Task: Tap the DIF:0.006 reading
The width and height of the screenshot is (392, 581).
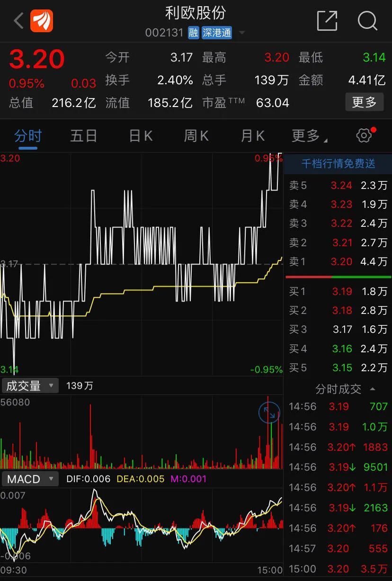Action: click(88, 479)
